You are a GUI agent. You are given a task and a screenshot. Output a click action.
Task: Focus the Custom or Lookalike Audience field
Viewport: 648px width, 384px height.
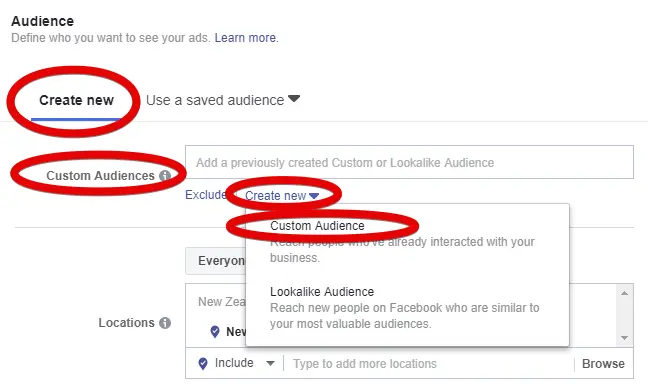coord(409,162)
